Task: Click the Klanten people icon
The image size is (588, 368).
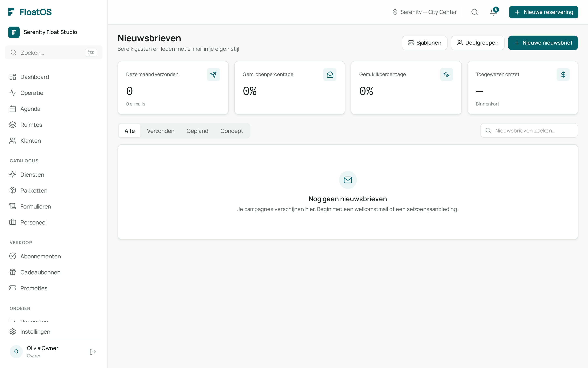Action: click(x=13, y=141)
